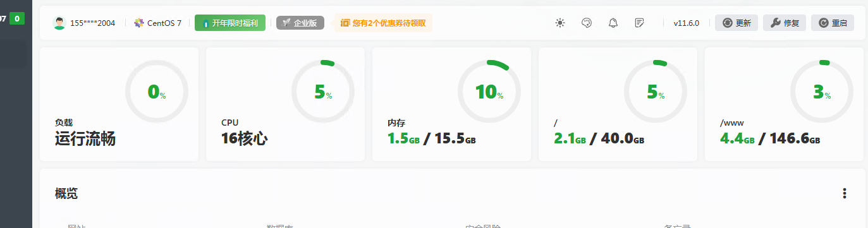Viewport: 868px width, 228px height.
Task: Open the theme palette icon
Action: (x=586, y=23)
